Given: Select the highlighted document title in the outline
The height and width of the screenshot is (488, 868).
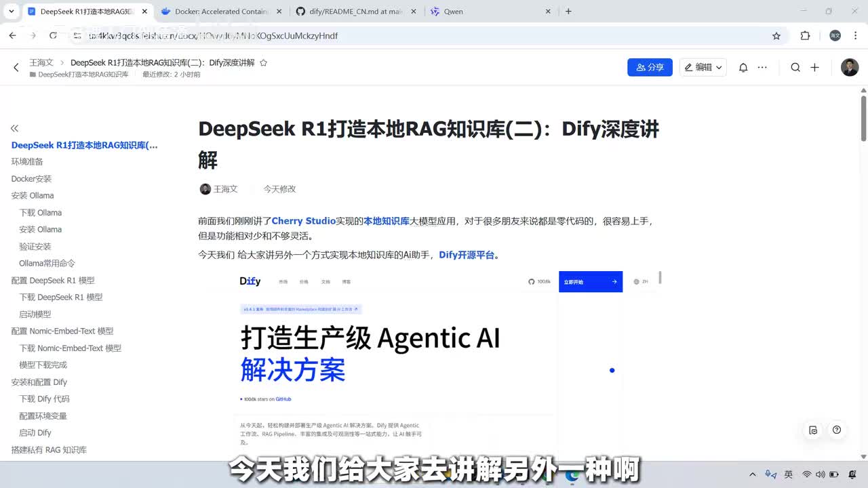Looking at the screenshot, I should click(85, 145).
